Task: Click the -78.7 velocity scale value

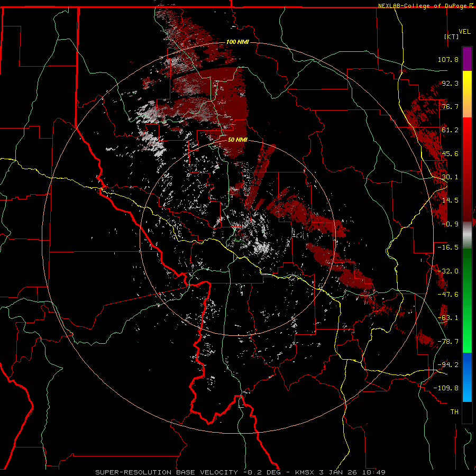Action: point(448,342)
